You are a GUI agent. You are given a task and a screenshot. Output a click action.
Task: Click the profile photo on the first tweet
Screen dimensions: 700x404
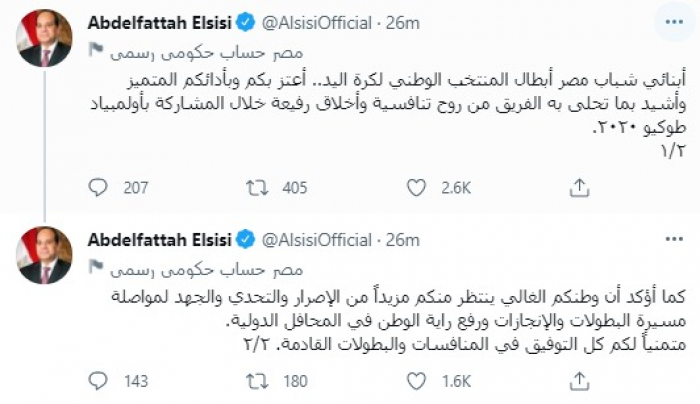click(46, 38)
